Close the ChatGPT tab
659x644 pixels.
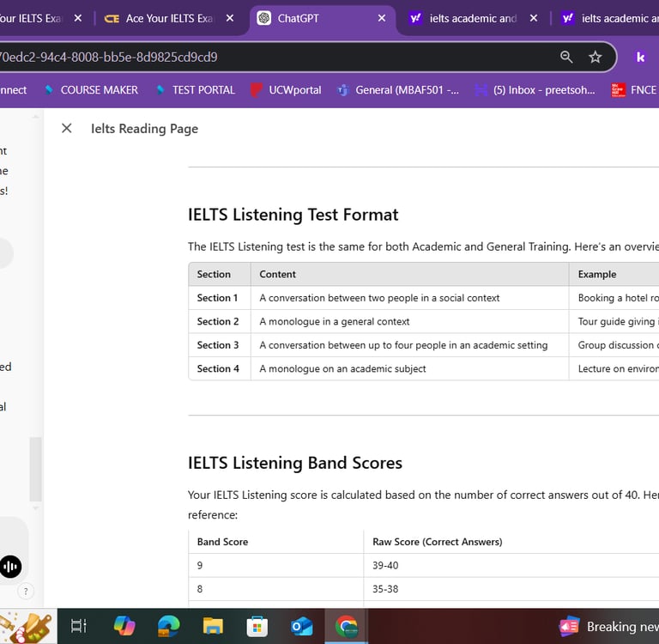tap(382, 19)
